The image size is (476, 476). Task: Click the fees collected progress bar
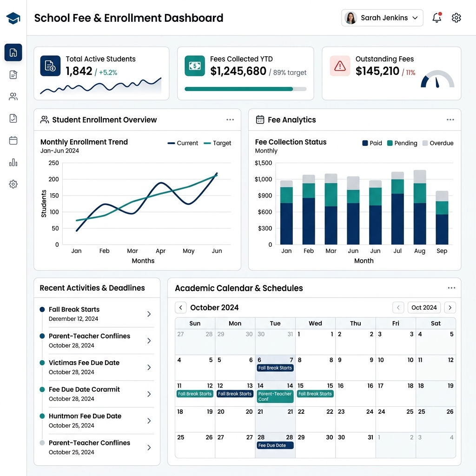coord(245,89)
